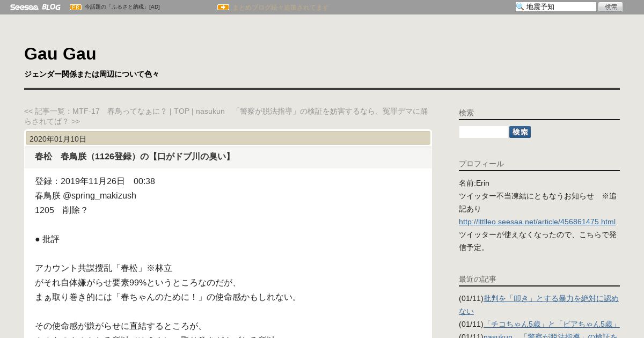The image size is (644, 338).
Task: Click the 最近の記事 section heading
Action: tap(478, 279)
